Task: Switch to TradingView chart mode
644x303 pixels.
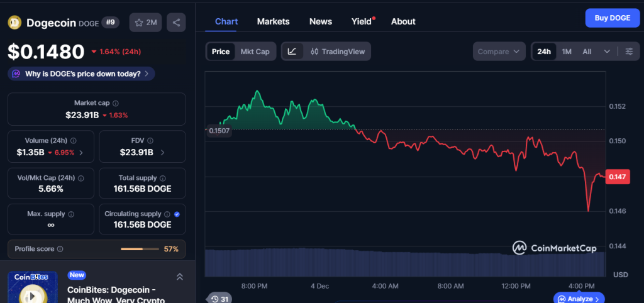Action: tap(338, 52)
